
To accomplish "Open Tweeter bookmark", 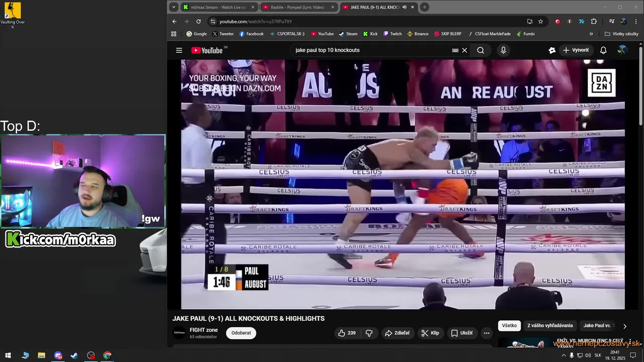I will pyautogui.click(x=223, y=34).
